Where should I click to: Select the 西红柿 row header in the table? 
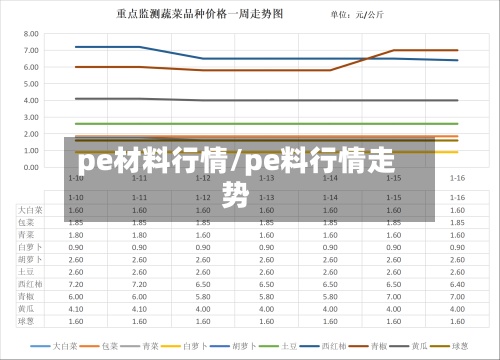[x=30, y=284]
